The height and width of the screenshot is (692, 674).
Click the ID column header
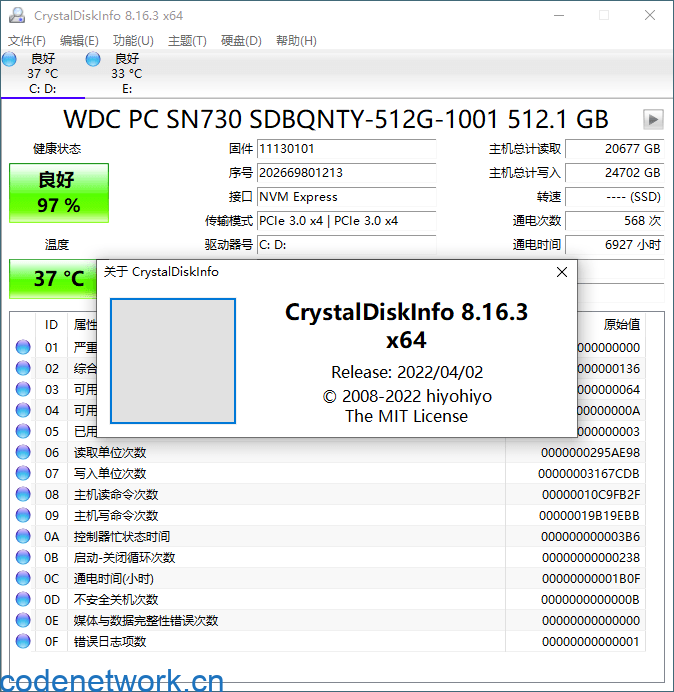51,325
